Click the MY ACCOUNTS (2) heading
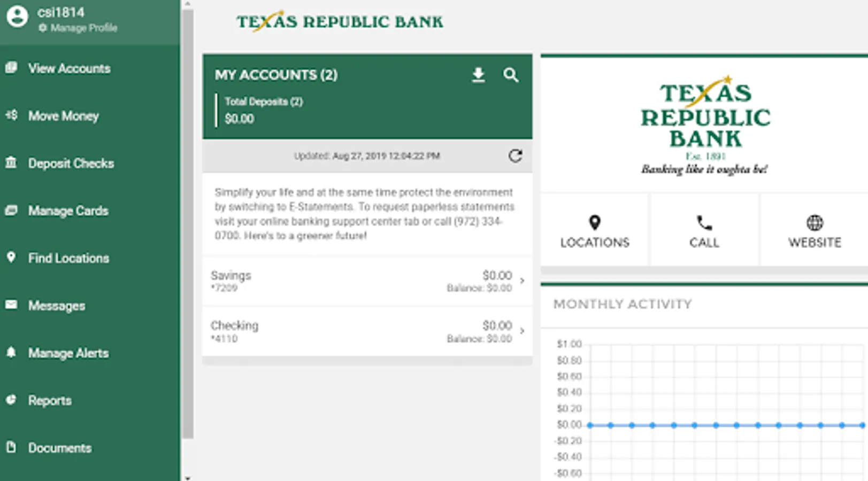Image resolution: width=868 pixels, height=481 pixels. (x=276, y=75)
